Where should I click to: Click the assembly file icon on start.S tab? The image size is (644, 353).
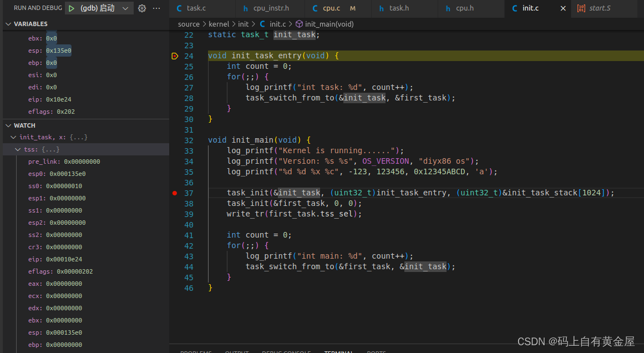581,8
